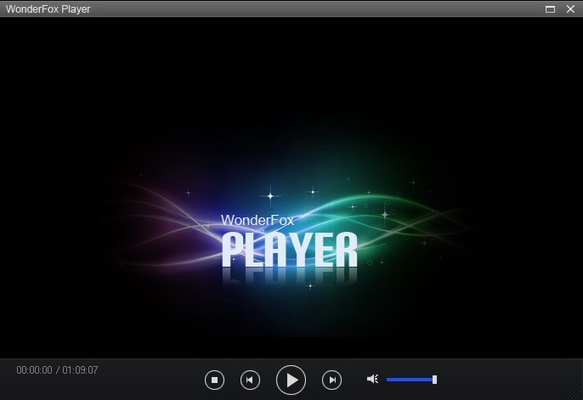This screenshot has width=583, height=400.
Task: Skip to the next track
Action: click(332, 380)
